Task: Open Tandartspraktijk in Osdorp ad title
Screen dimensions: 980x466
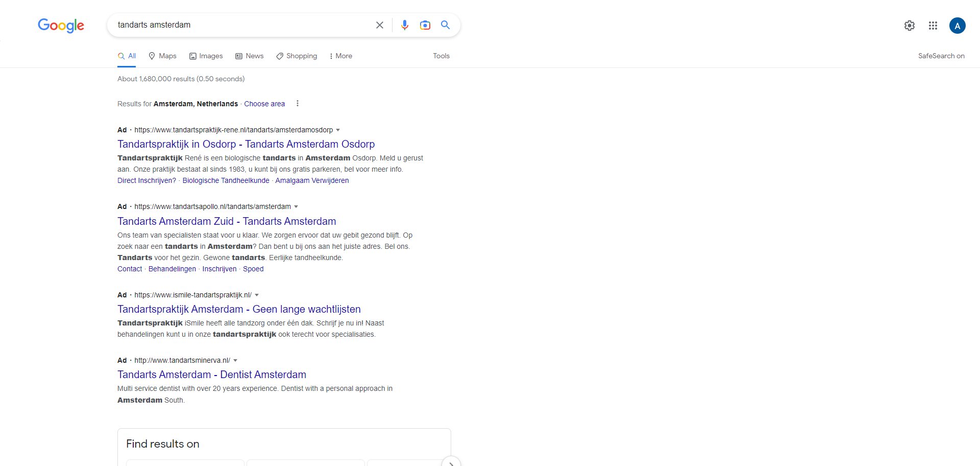Action: coord(246,144)
